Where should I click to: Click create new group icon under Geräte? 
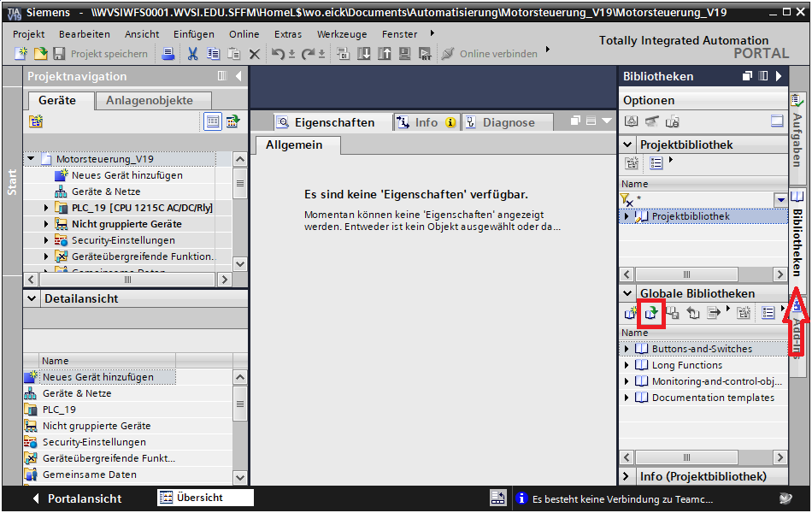[36, 121]
